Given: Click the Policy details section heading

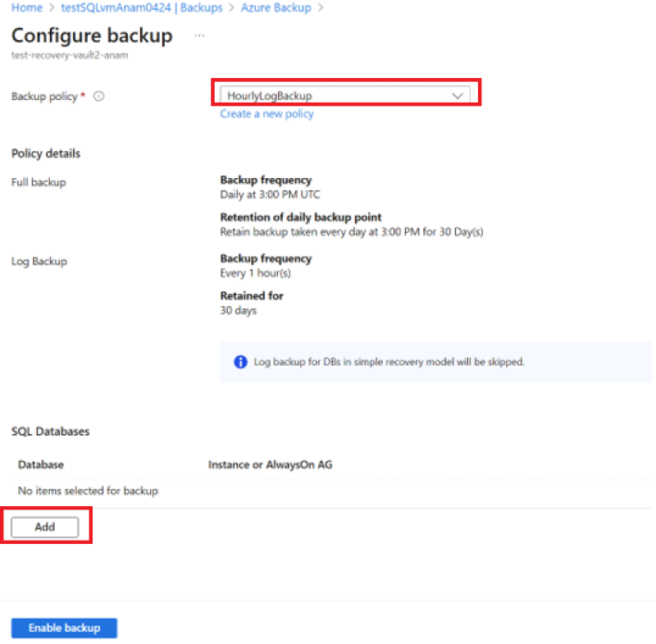Looking at the screenshot, I should click(x=46, y=153).
